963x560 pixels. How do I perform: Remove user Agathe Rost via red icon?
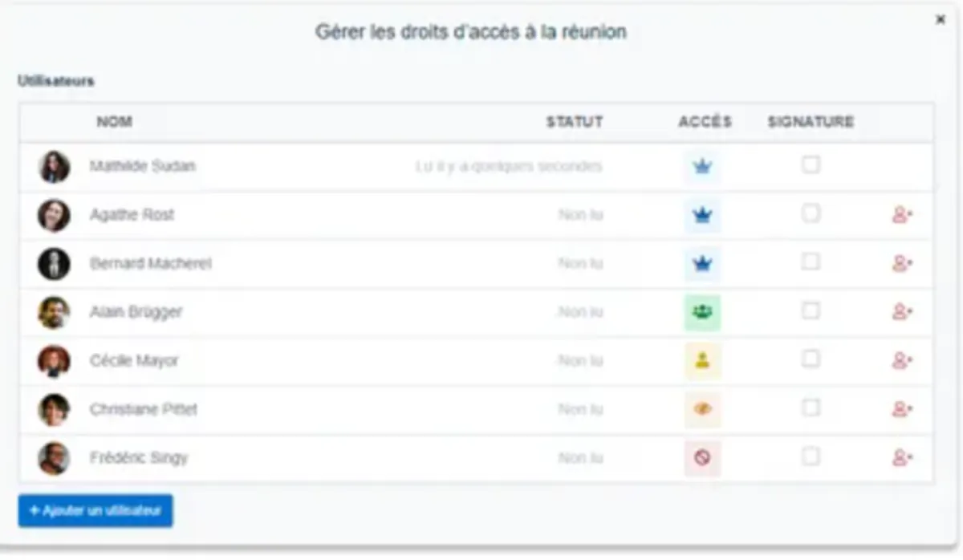[902, 215]
